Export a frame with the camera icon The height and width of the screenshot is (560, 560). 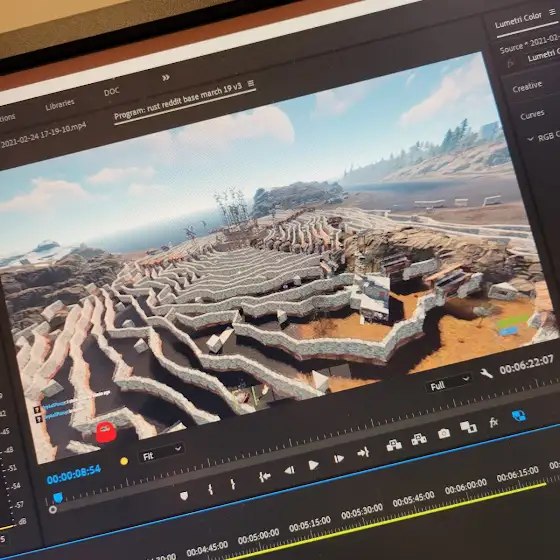tap(444, 433)
